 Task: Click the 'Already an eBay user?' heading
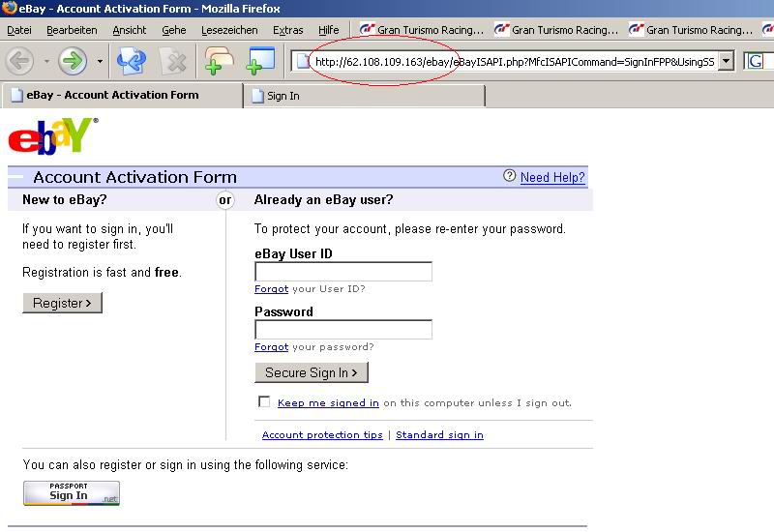point(323,200)
